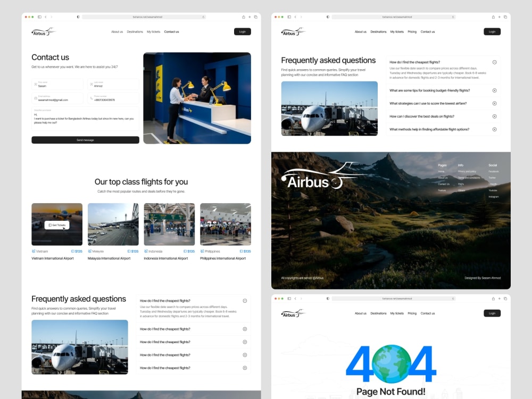Click the address bar in the Contact us browser window
This screenshot has height=399, width=532.
pos(144,16)
